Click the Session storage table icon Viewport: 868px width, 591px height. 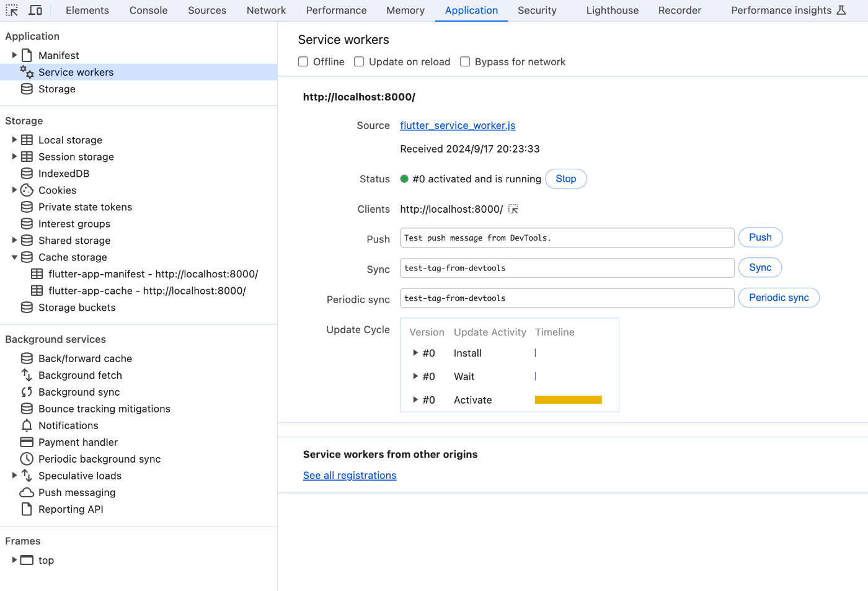(27, 157)
